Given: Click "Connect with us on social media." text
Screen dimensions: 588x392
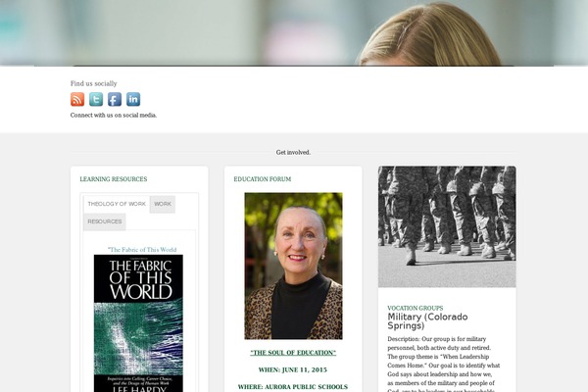Looking at the screenshot, I should [x=114, y=116].
